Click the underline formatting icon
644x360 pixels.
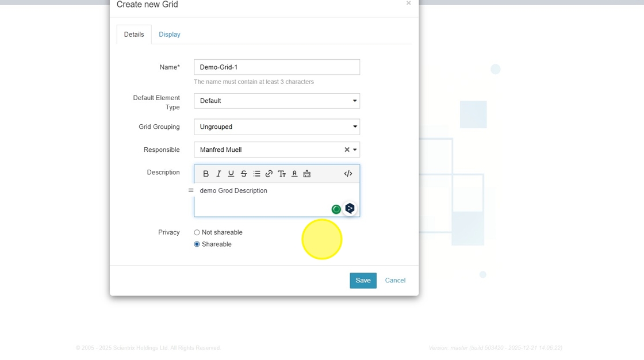(231, 174)
